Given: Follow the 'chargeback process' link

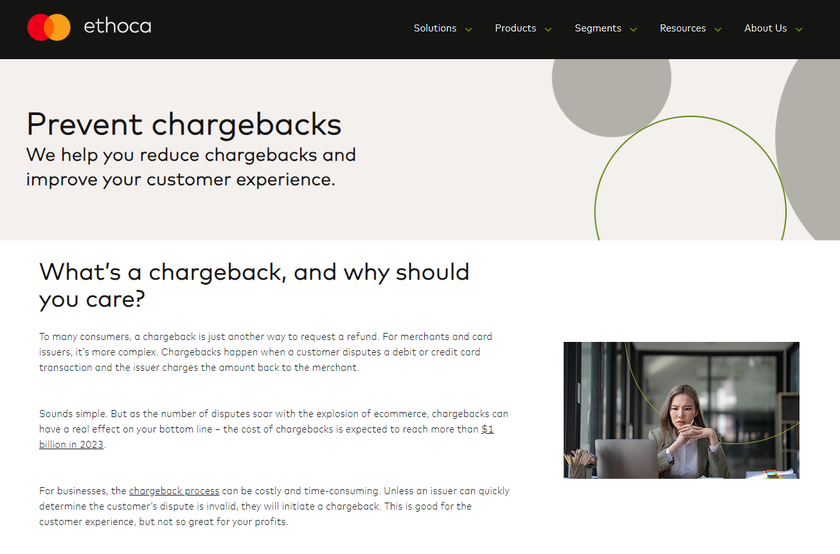Looking at the screenshot, I should point(174,491).
